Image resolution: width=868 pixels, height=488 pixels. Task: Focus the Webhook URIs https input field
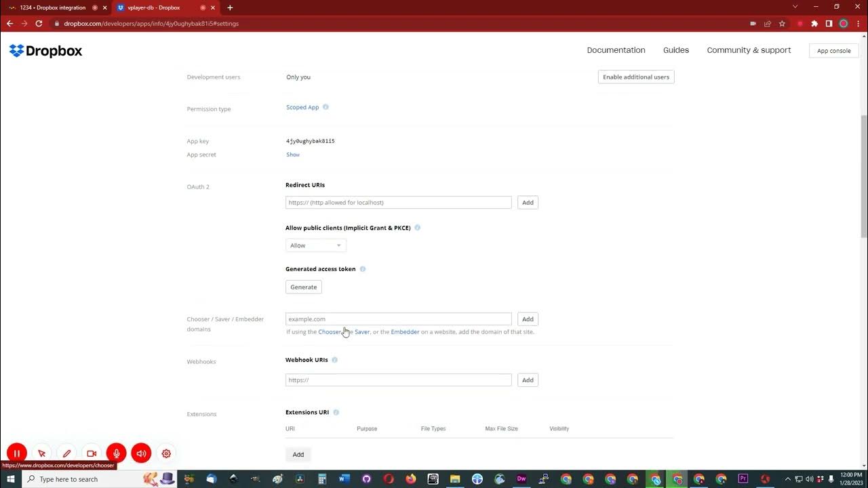point(399,380)
